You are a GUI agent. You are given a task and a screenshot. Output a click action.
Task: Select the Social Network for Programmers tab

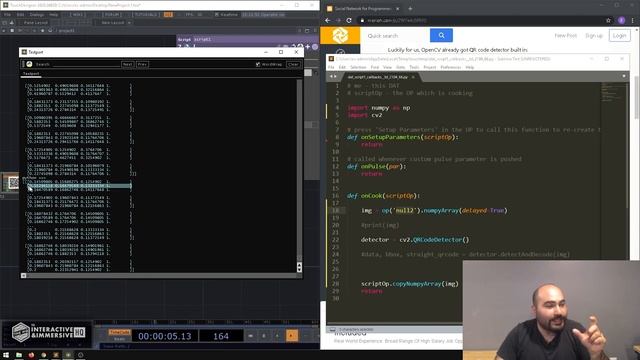click(x=362, y=8)
